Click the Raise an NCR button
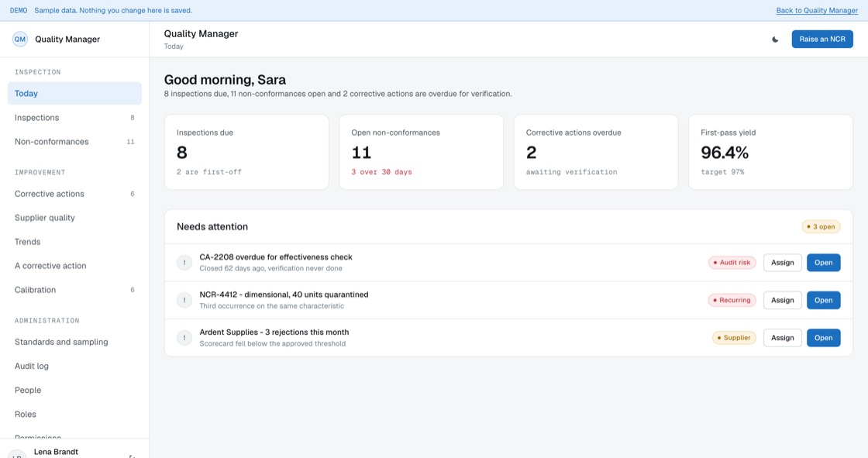 point(822,40)
